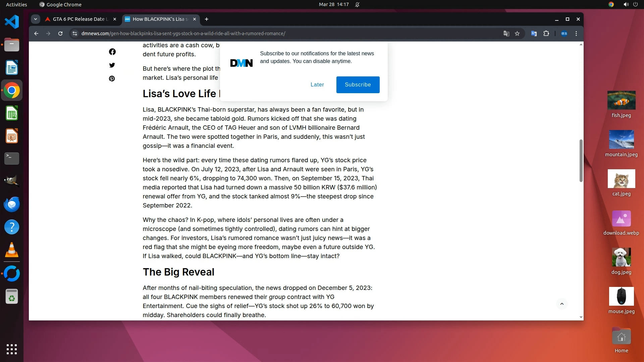This screenshot has height=362, width=644.
Task: Bookmark this page with star icon
Action: pos(517,34)
